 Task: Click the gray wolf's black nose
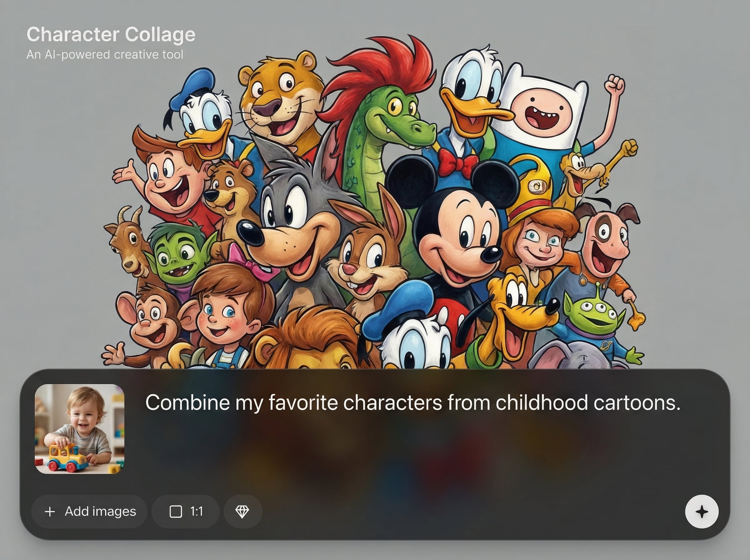click(x=250, y=233)
